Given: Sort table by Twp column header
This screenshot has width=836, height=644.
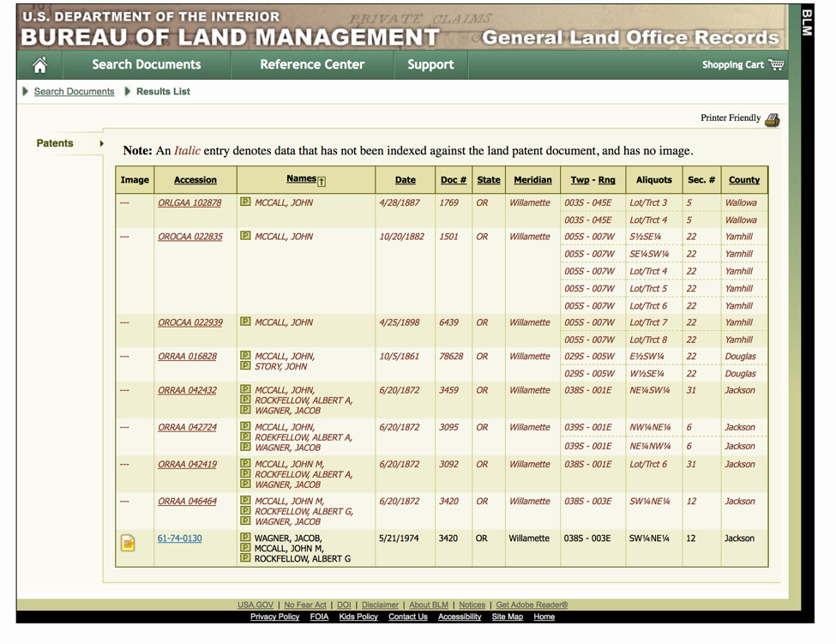Looking at the screenshot, I should click(580, 180).
